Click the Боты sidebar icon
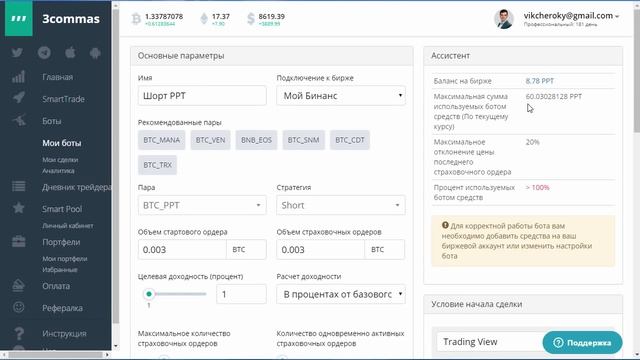The height and width of the screenshot is (360, 640). point(19,120)
